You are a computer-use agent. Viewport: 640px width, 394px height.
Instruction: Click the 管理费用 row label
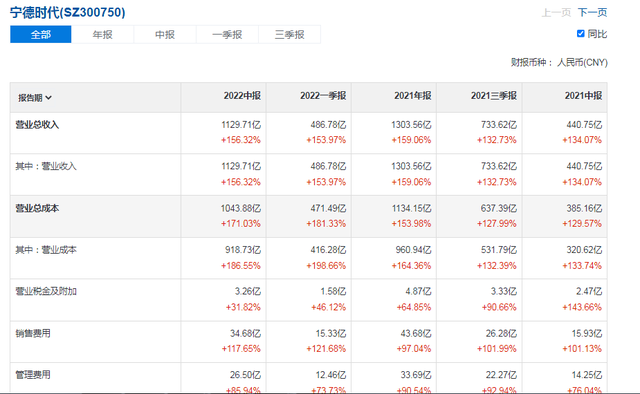pyautogui.click(x=33, y=375)
